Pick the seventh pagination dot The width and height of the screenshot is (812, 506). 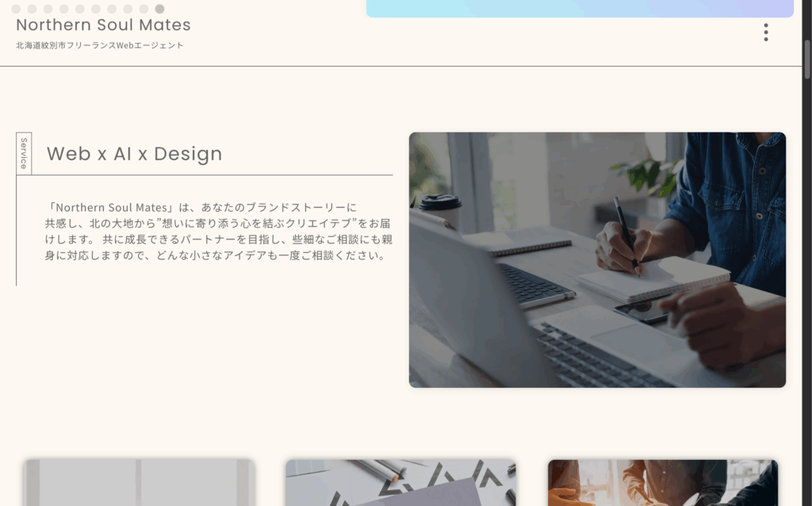click(x=112, y=9)
